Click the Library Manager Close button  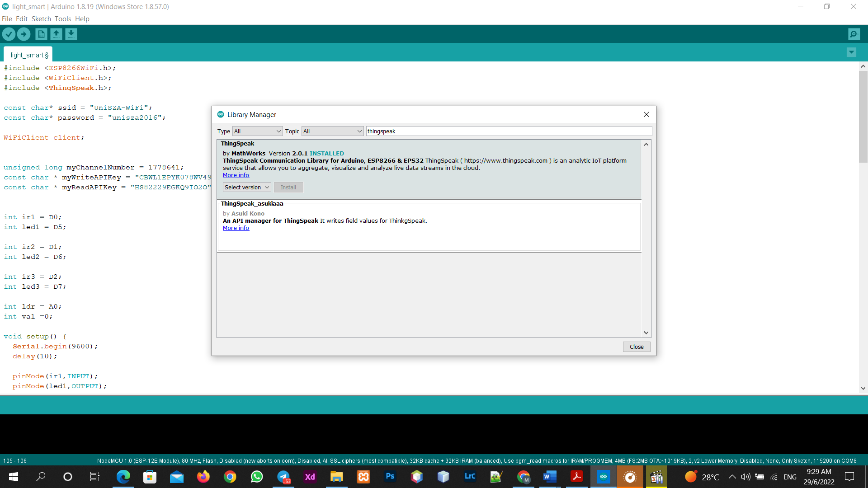click(x=636, y=347)
